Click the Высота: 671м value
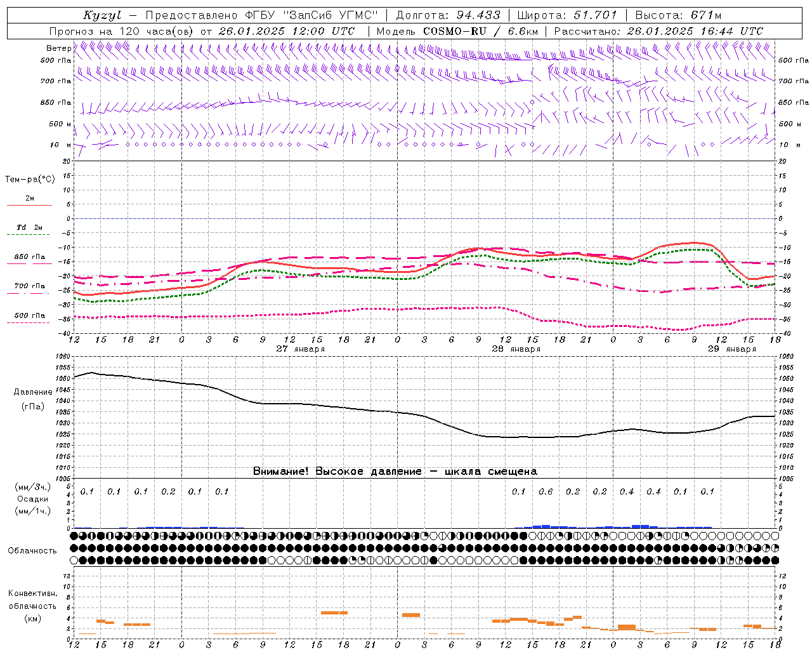The image size is (812, 650). tap(678, 15)
